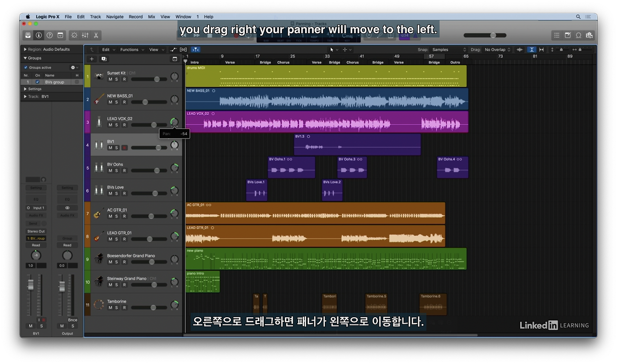Open the Mix menu in menu bar
This screenshot has height=364, width=617.
pyautogui.click(x=151, y=17)
